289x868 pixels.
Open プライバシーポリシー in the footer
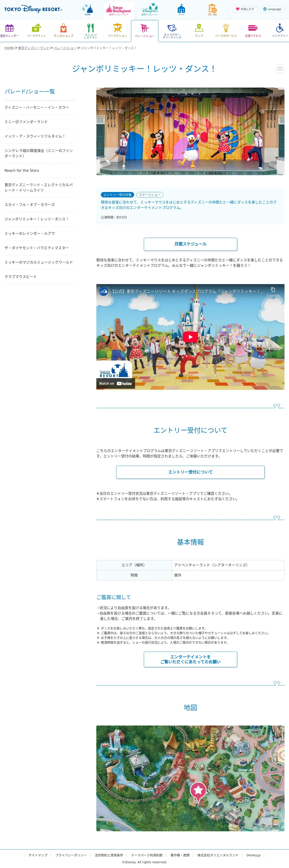[x=71, y=855]
